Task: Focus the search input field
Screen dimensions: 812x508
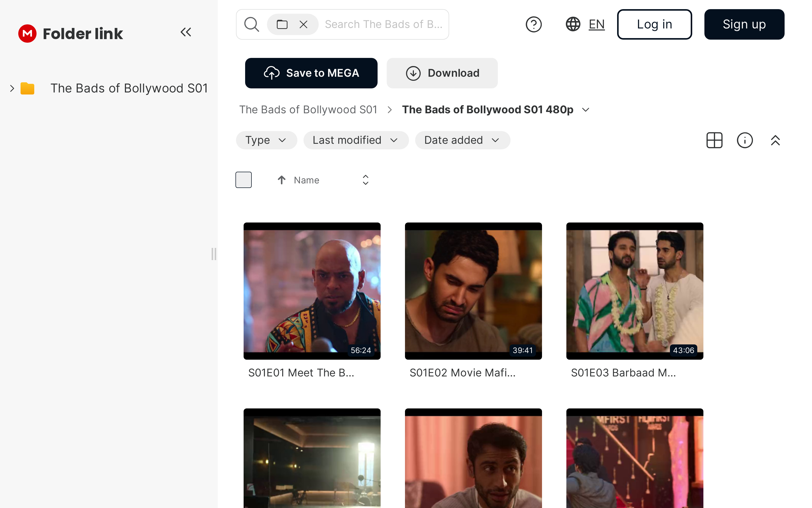Action: click(383, 24)
